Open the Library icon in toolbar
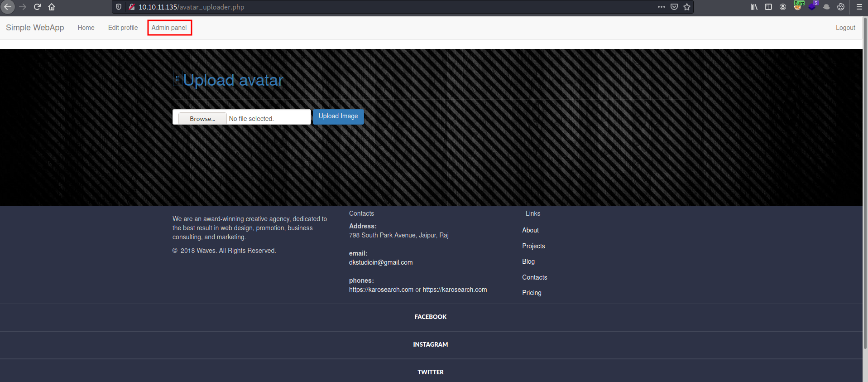The image size is (868, 382). (x=754, y=7)
